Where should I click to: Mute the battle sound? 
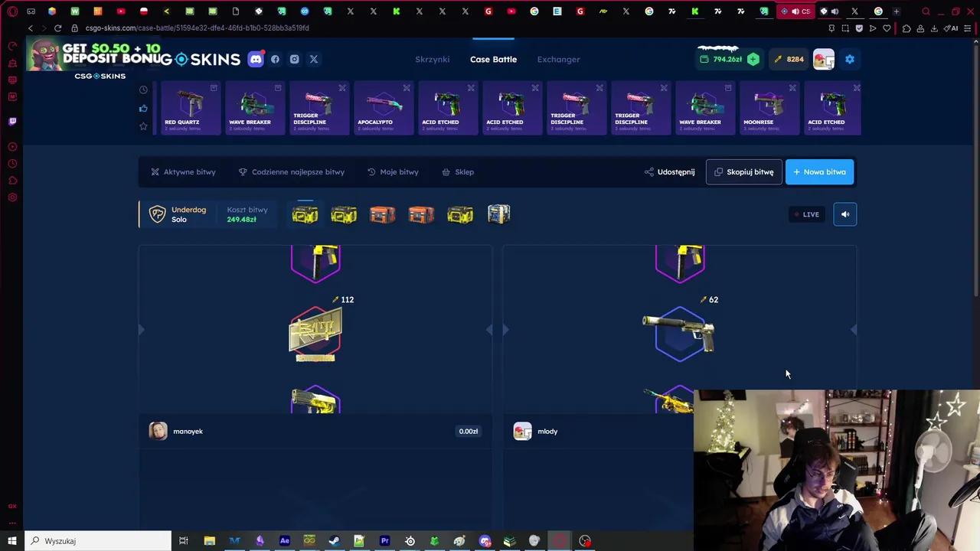(x=845, y=214)
